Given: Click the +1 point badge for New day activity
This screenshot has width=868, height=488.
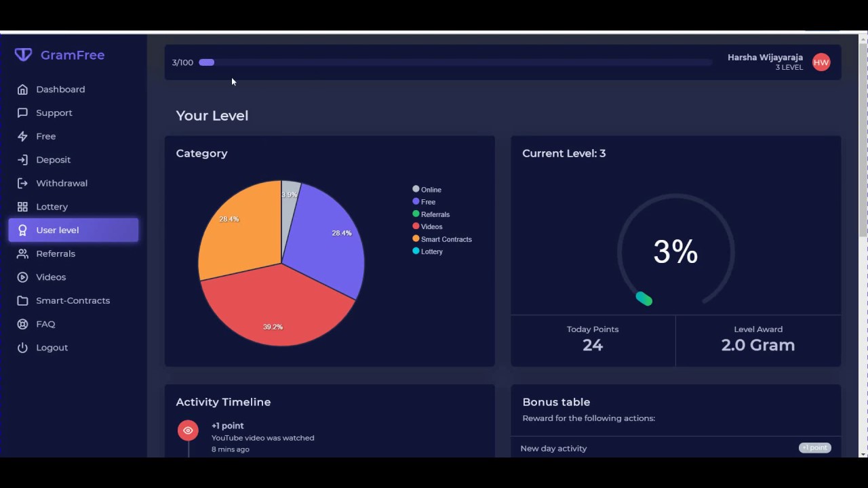Looking at the screenshot, I should (x=814, y=448).
